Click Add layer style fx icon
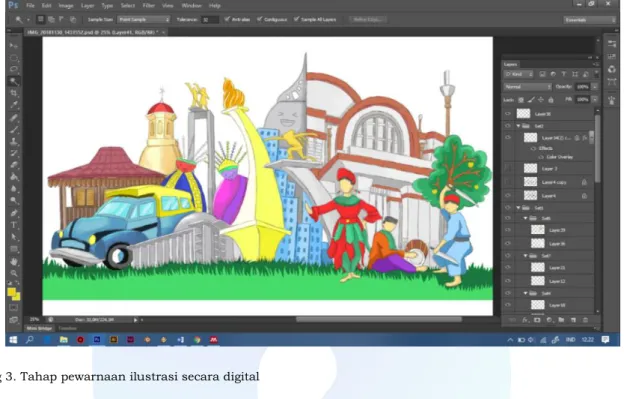 pos(525,320)
